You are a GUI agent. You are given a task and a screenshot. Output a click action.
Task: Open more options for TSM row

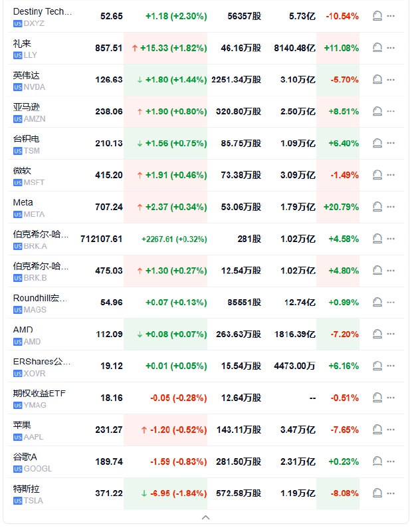pos(391,143)
